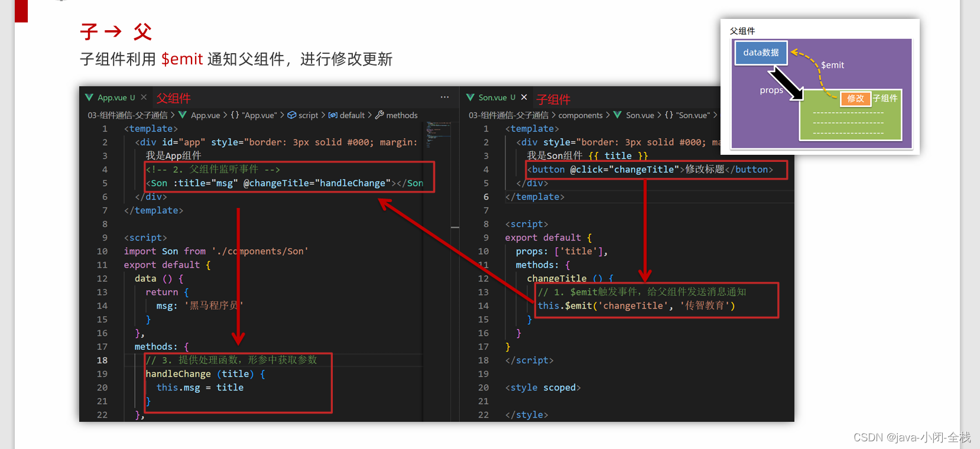Open the More Actions ellipsis menu in App.vue editor
The image size is (980, 449).
[x=444, y=97]
